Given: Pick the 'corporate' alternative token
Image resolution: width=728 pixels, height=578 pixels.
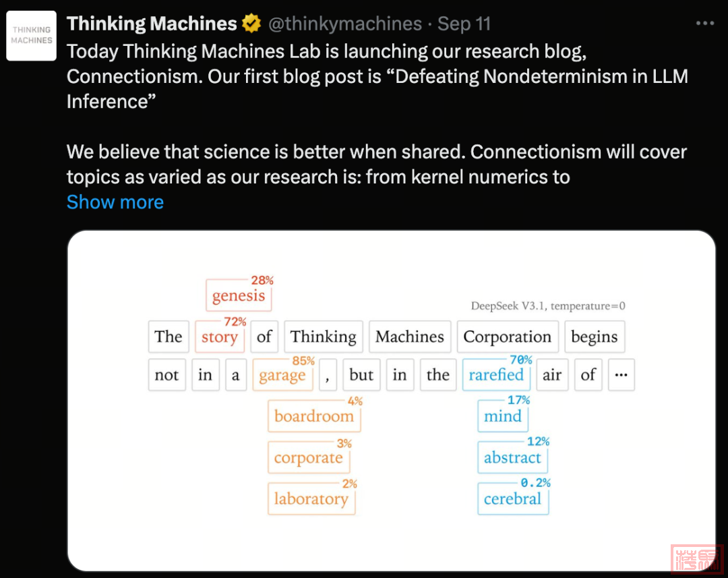Looking at the screenshot, I should (x=309, y=458).
